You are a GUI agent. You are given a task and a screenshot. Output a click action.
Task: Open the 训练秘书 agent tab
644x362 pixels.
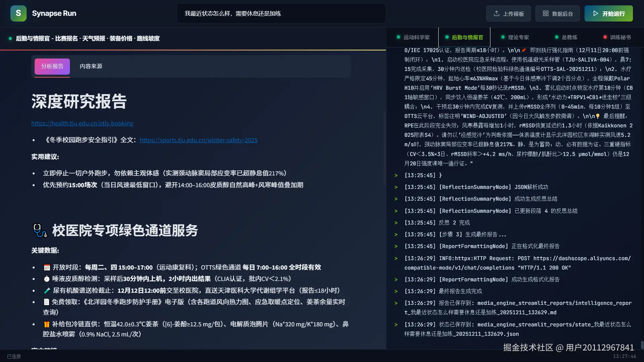pyautogui.click(x=617, y=37)
